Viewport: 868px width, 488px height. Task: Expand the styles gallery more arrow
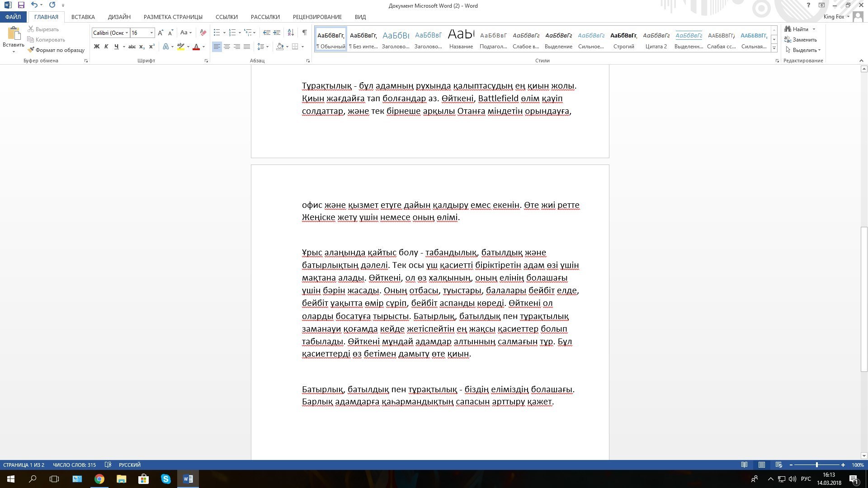pyautogui.click(x=774, y=48)
